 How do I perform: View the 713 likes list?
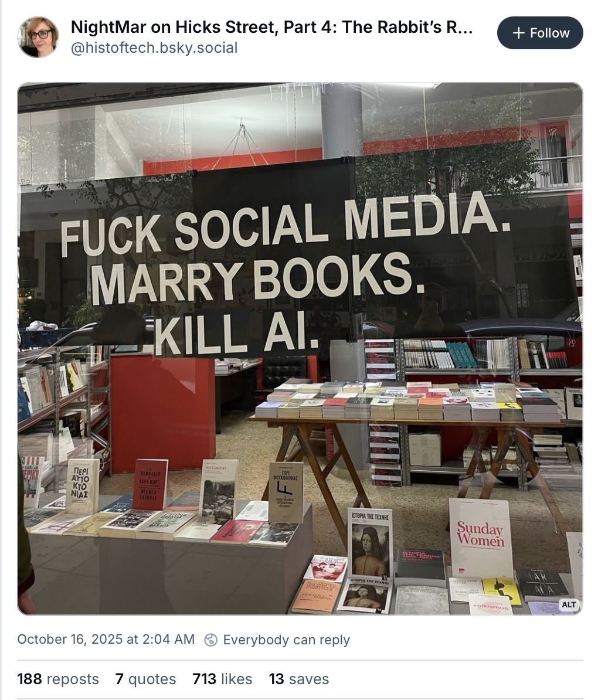pos(222,679)
